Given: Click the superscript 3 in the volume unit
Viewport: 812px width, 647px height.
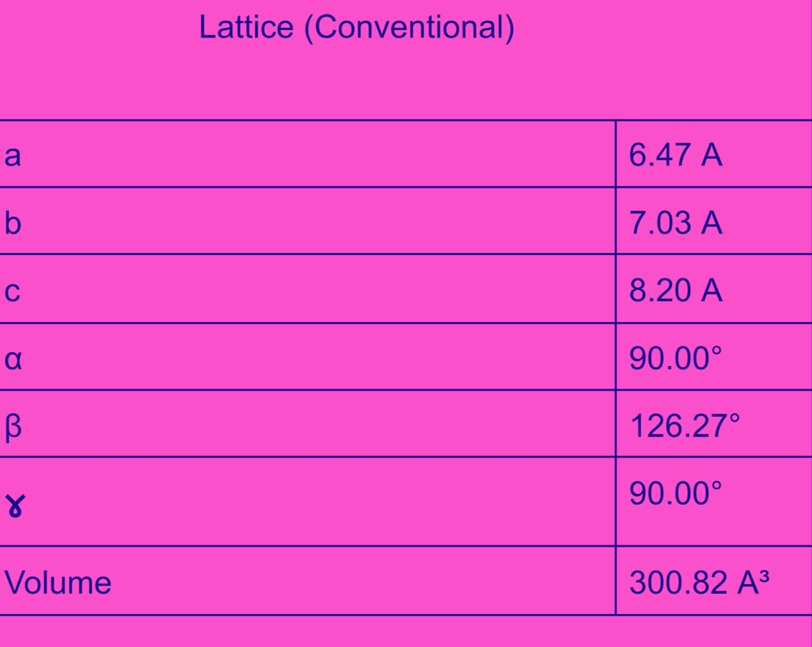Looking at the screenshot, I should [x=764, y=576].
